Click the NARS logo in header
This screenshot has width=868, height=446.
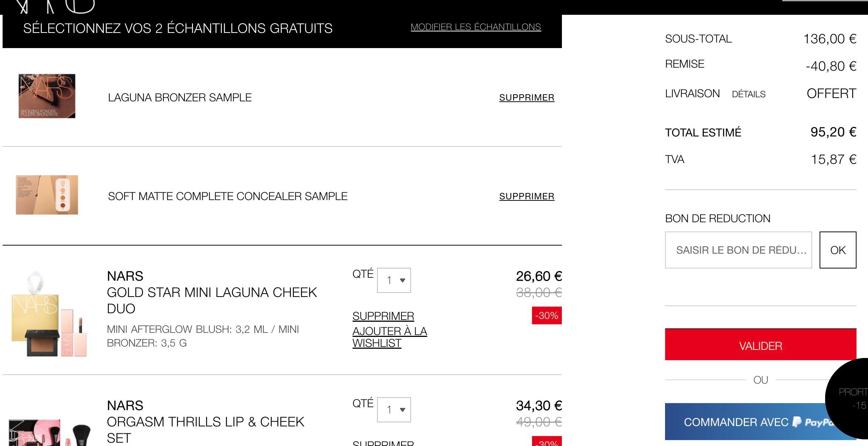pos(55,7)
